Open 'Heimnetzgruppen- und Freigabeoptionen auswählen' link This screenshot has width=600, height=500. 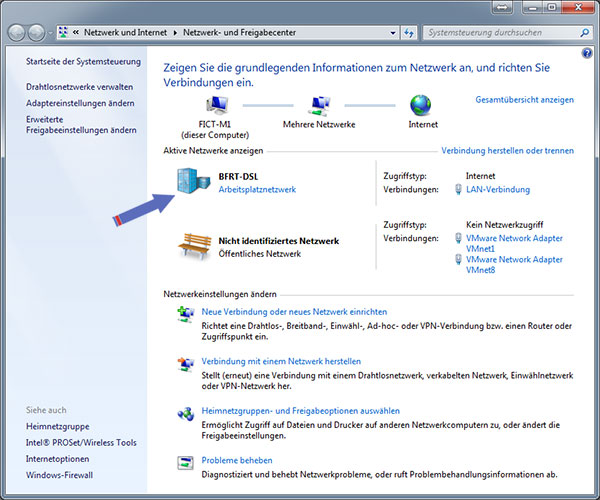[301, 411]
